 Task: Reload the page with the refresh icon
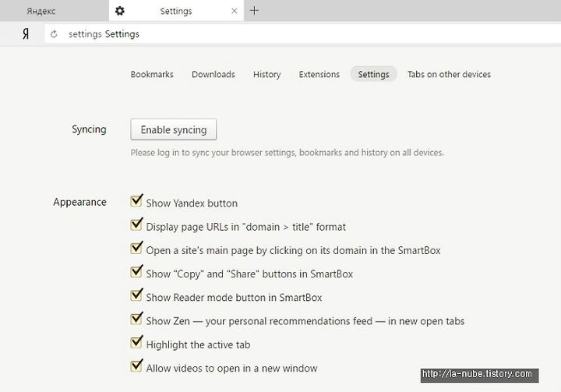click(54, 34)
